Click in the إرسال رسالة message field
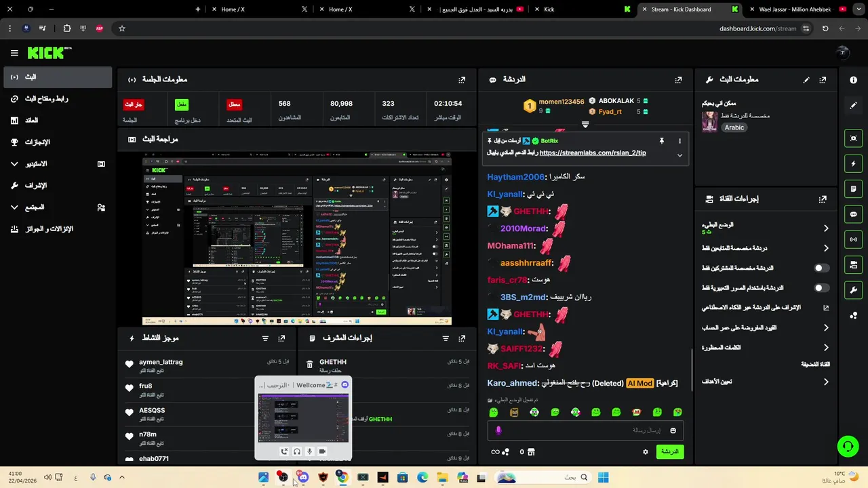This screenshot has height=488, width=868. click(x=585, y=430)
